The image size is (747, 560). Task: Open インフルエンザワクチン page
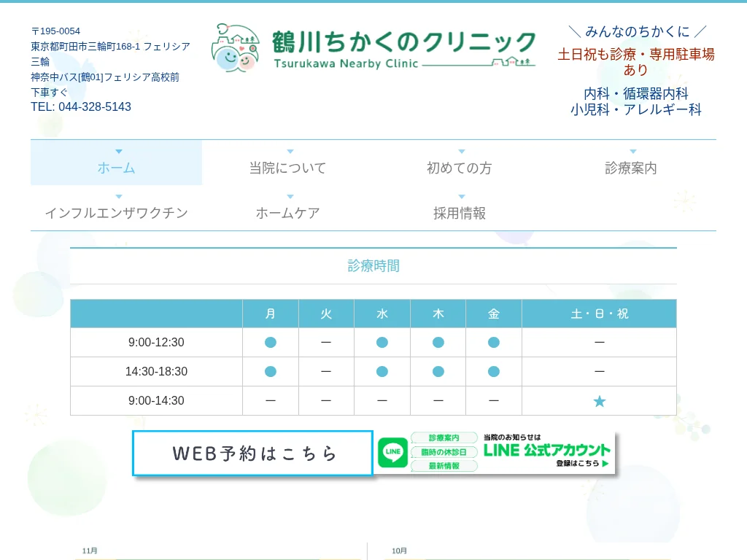tap(116, 208)
